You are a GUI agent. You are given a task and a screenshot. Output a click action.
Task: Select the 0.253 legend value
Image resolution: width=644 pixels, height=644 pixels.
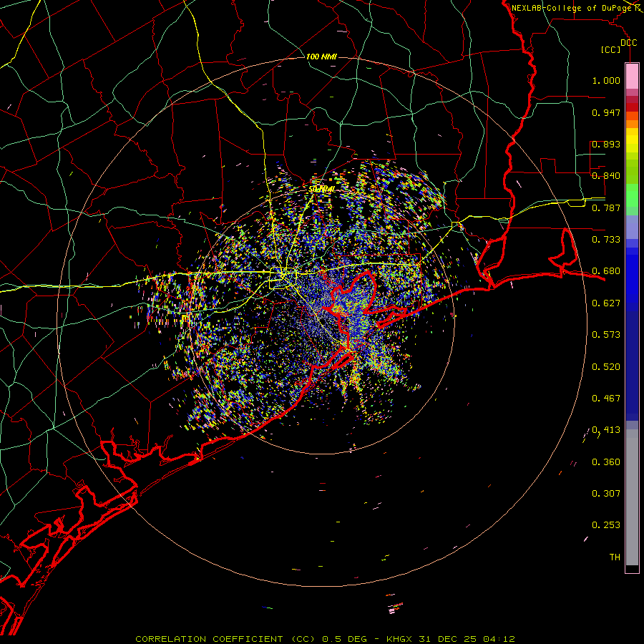pyautogui.click(x=606, y=525)
